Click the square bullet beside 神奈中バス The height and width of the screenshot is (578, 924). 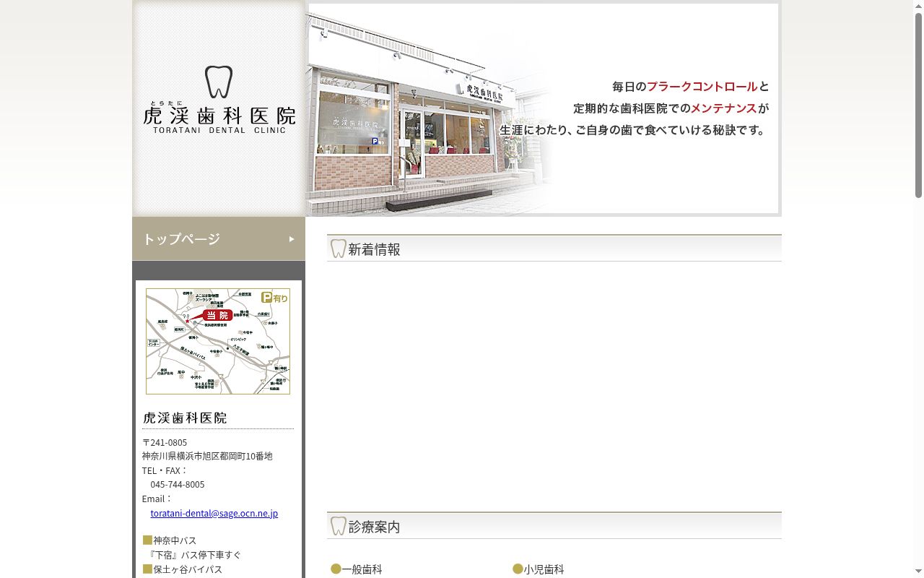click(x=147, y=540)
